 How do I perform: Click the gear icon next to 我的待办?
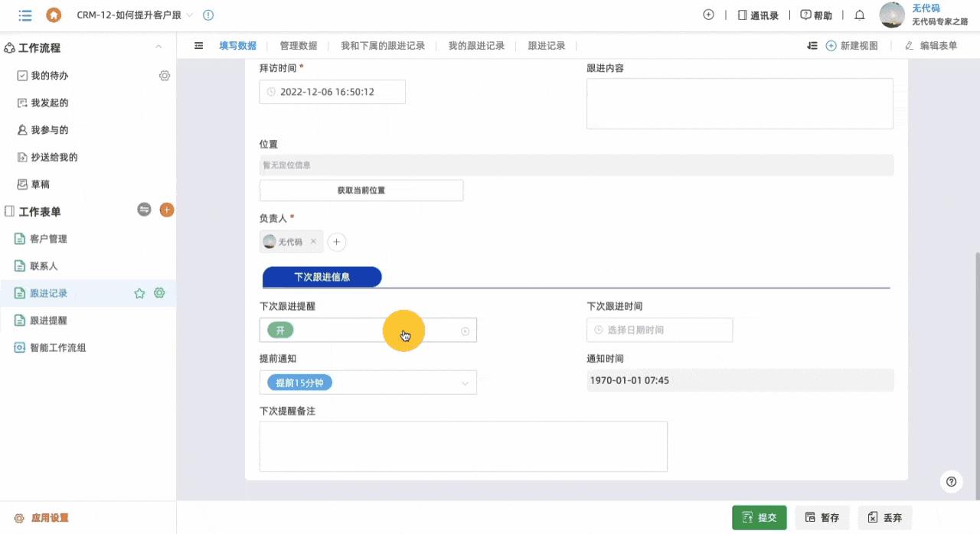(164, 76)
